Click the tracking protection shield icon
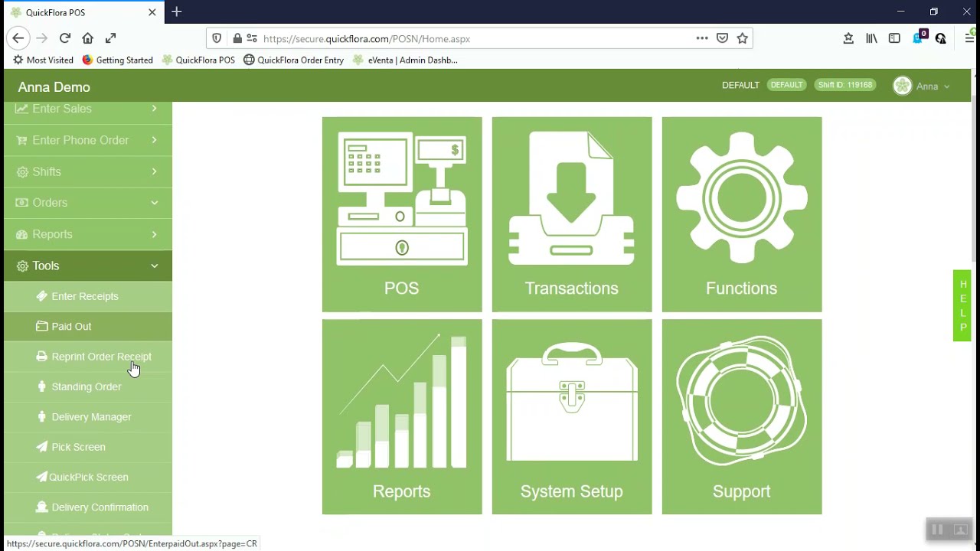The image size is (980, 551). (x=217, y=38)
